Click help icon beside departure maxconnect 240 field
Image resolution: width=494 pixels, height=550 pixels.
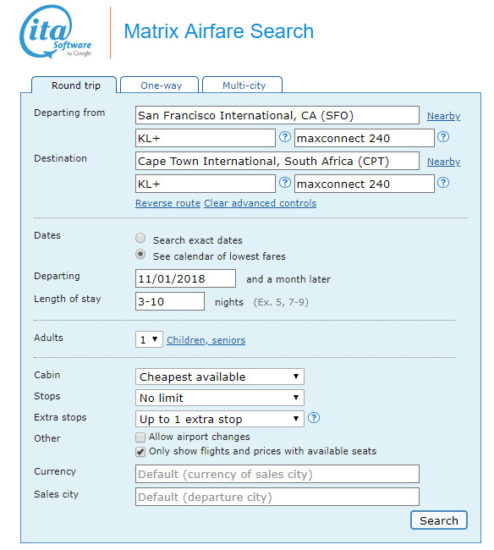[443, 137]
